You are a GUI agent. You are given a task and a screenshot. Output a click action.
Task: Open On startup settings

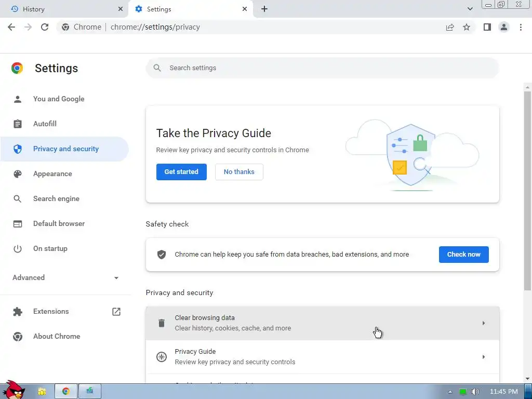[64, 249]
